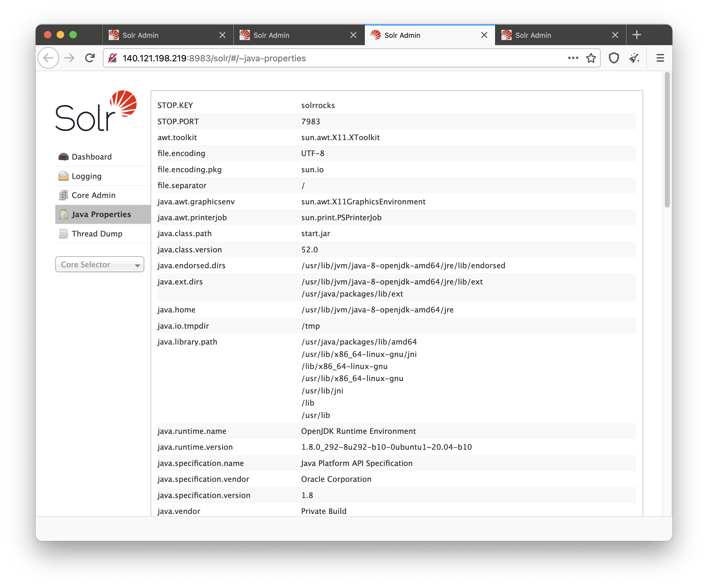Go to Core Admin link

94,195
